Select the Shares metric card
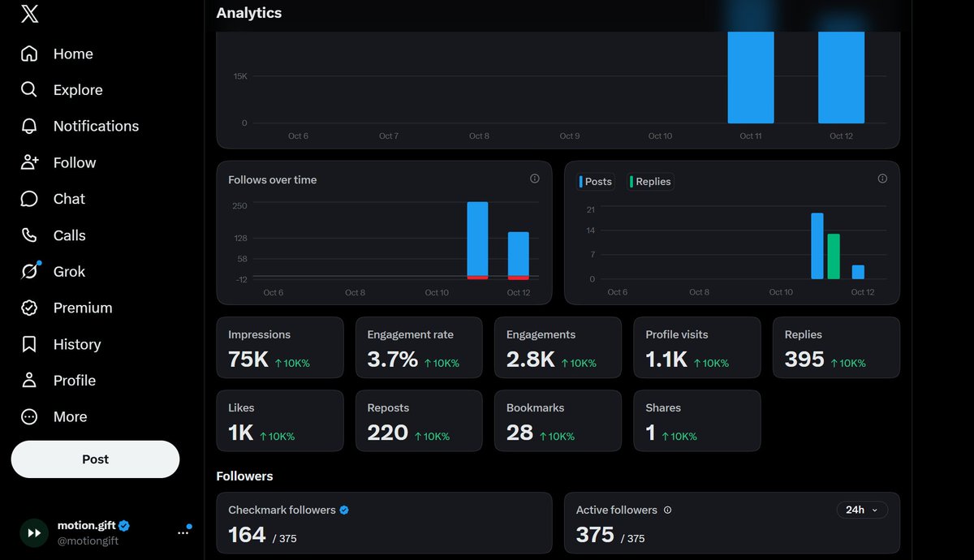 [x=697, y=420]
